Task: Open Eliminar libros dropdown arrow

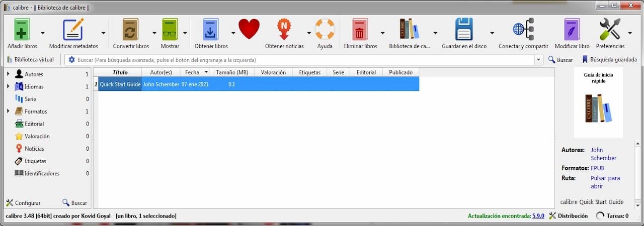Action: pos(382,33)
